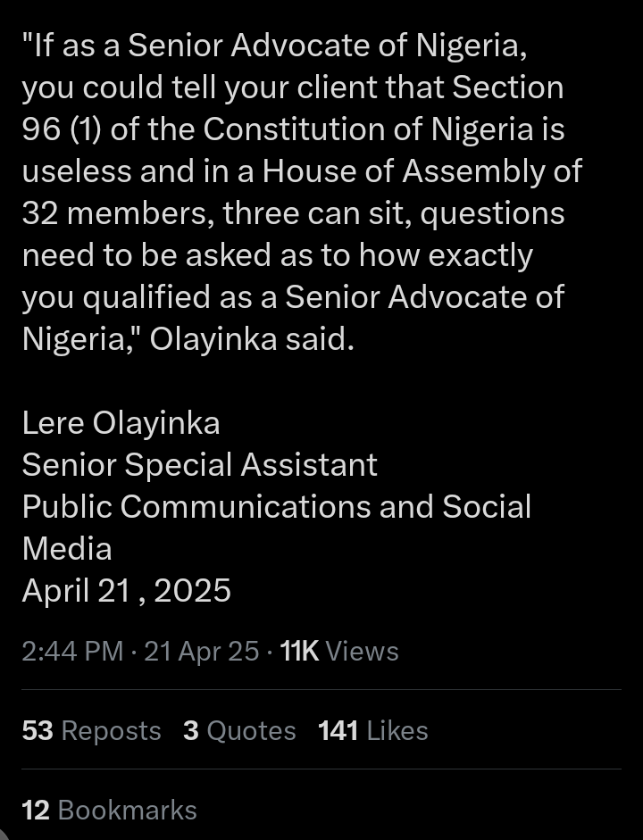
Task: Open the 141 Likes list
Action: (373, 731)
